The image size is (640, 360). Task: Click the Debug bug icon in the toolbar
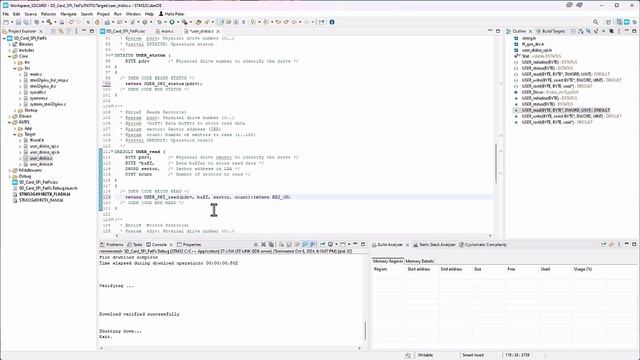point(159,22)
